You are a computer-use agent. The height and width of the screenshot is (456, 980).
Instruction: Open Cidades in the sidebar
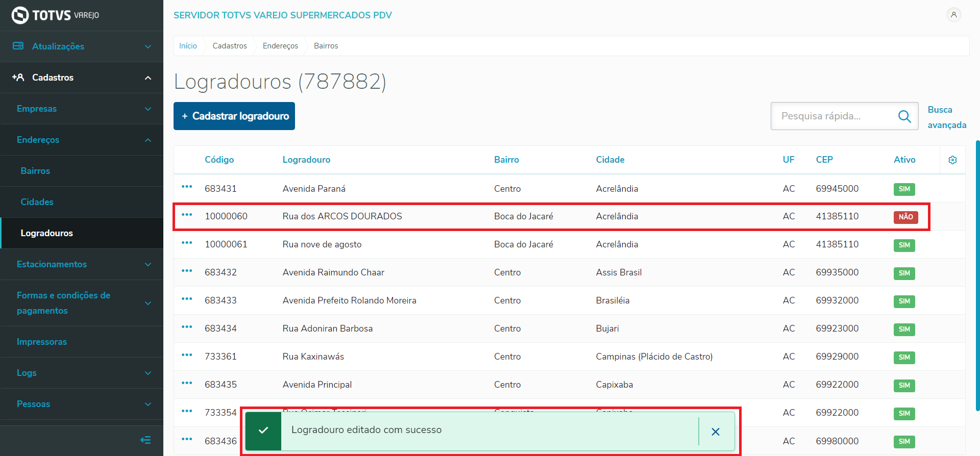[37, 202]
